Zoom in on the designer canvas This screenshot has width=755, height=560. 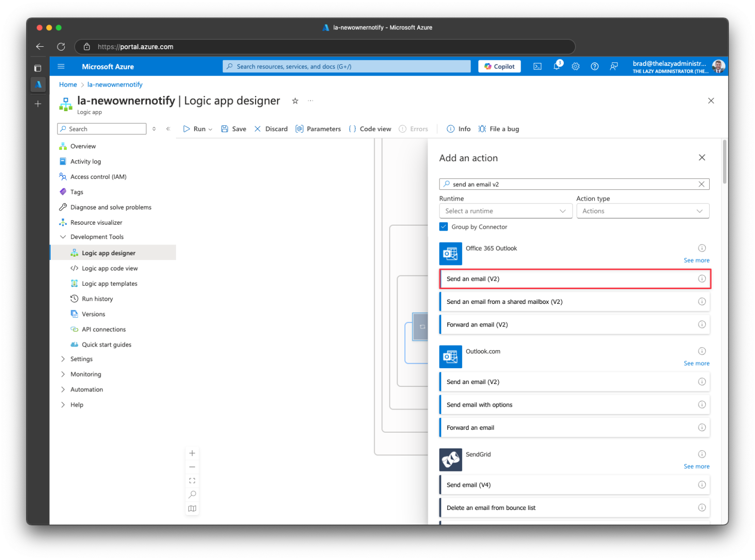pos(192,453)
